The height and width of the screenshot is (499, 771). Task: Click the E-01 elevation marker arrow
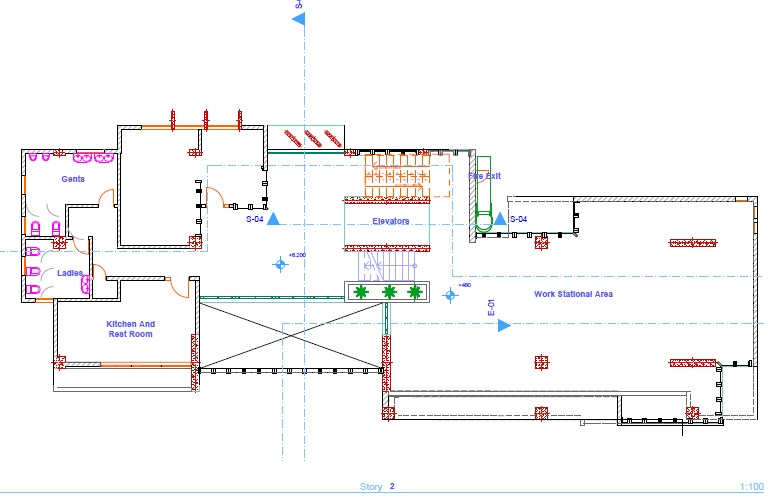[505, 325]
